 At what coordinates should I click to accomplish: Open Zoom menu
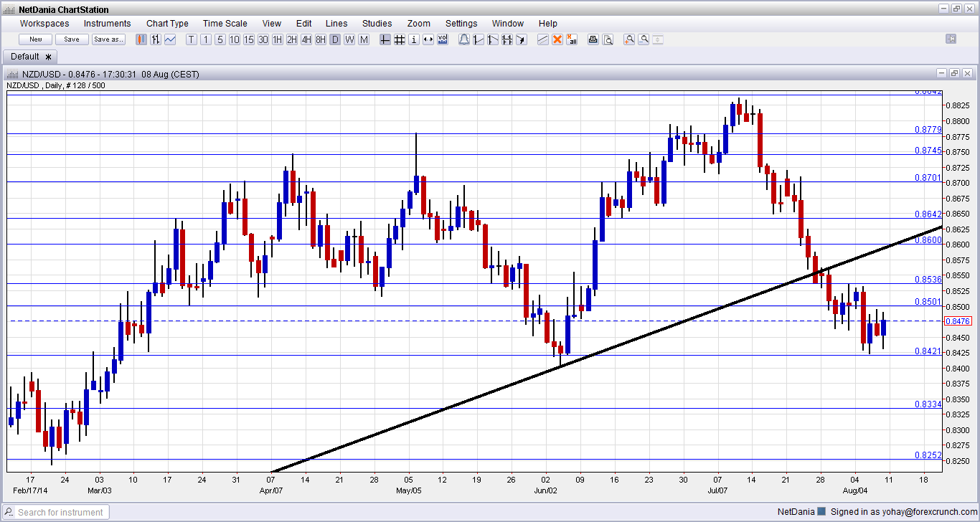(x=419, y=24)
